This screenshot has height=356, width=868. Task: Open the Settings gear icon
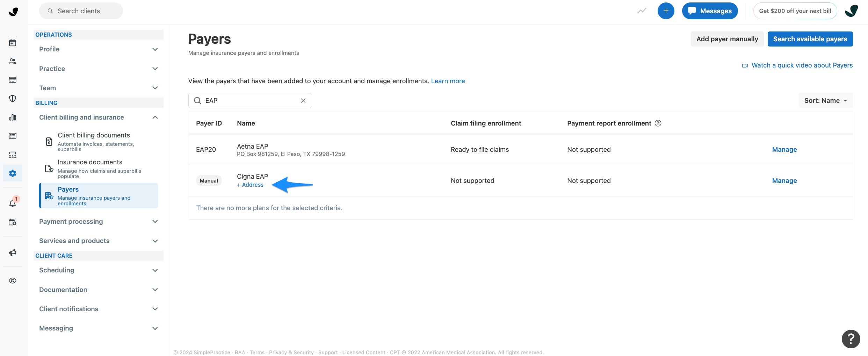tap(13, 173)
